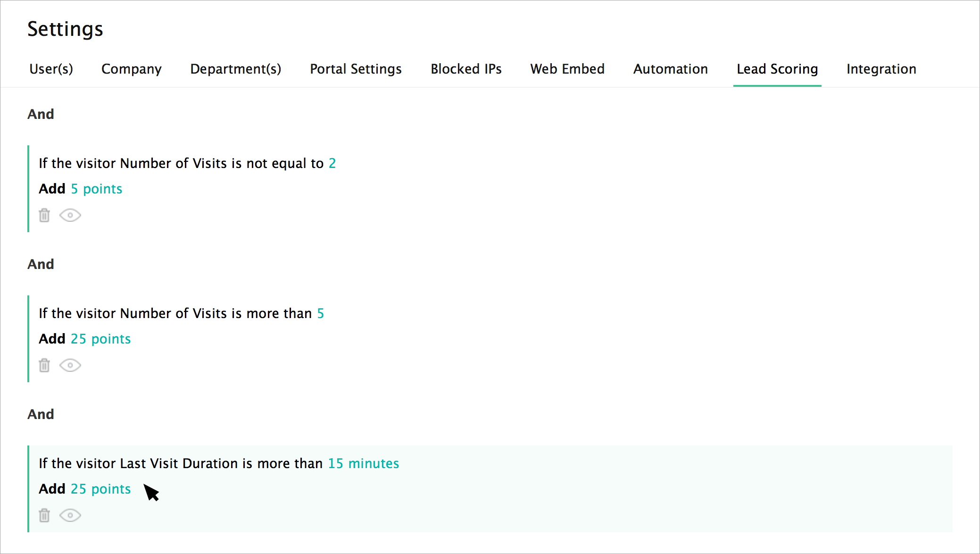Open Portal Settings tab

pos(356,69)
